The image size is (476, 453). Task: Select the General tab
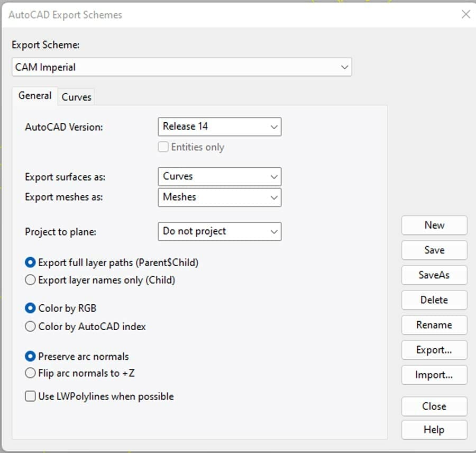[35, 96]
